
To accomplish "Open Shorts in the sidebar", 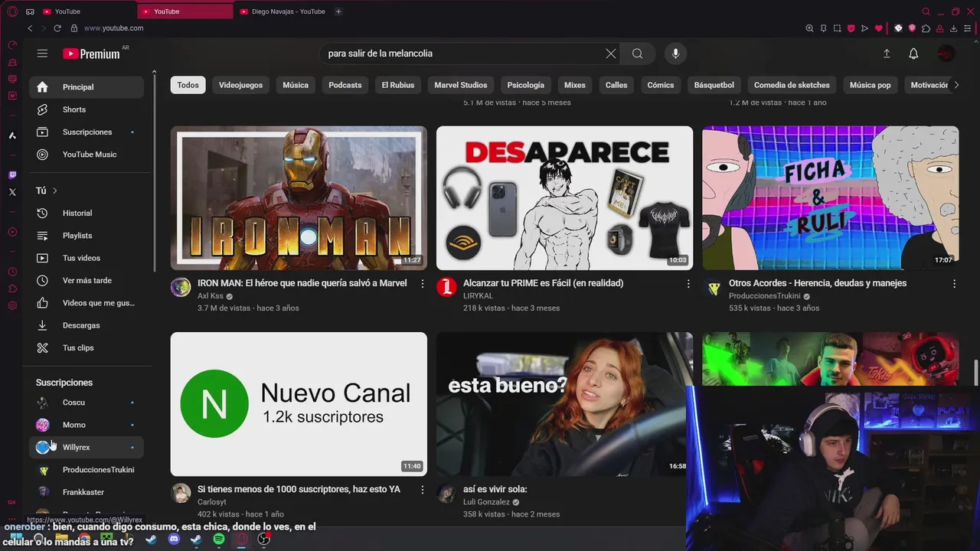I will pyautogui.click(x=87, y=109).
